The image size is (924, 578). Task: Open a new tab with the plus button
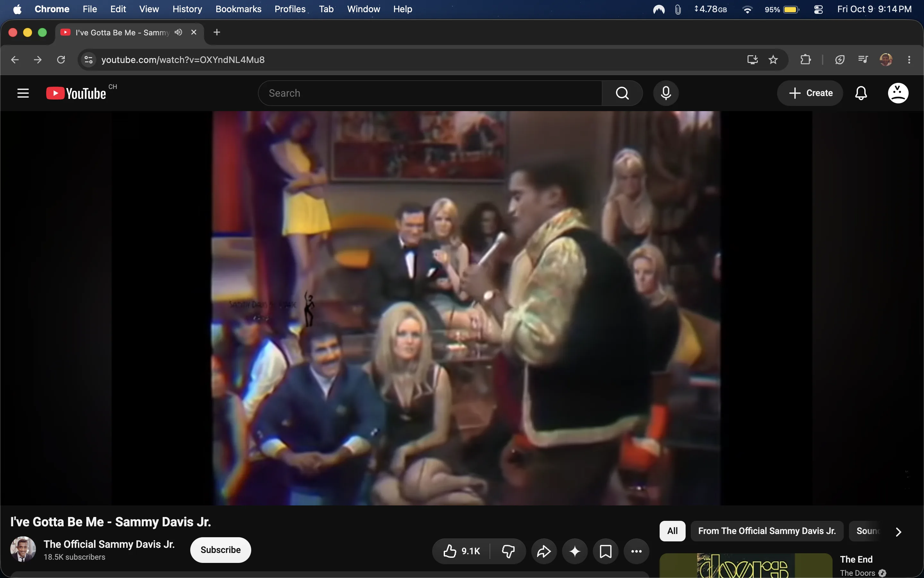point(217,32)
